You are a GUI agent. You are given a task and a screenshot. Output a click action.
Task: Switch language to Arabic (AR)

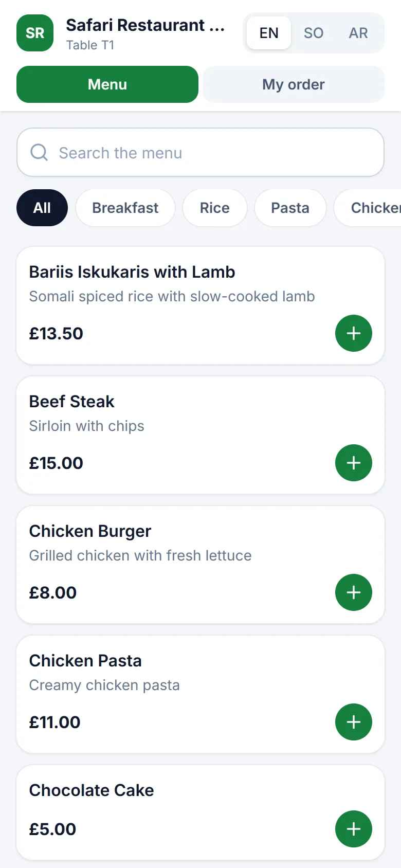pyautogui.click(x=358, y=33)
